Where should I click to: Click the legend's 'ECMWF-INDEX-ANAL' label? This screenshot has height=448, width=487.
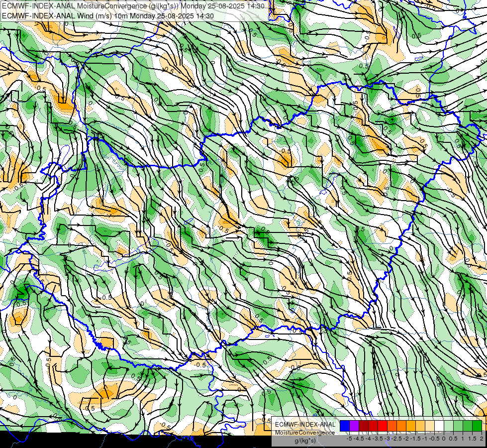click(x=305, y=425)
